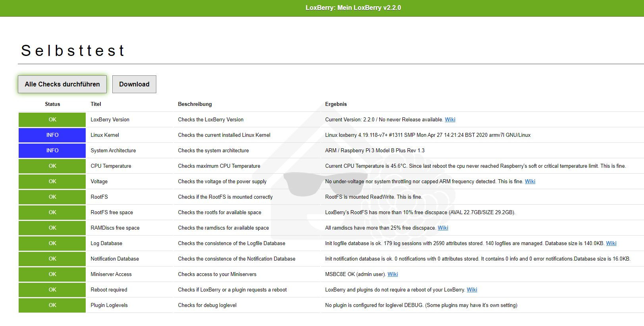Open Wiki link for RAMDiscs free space

pos(443,228)
